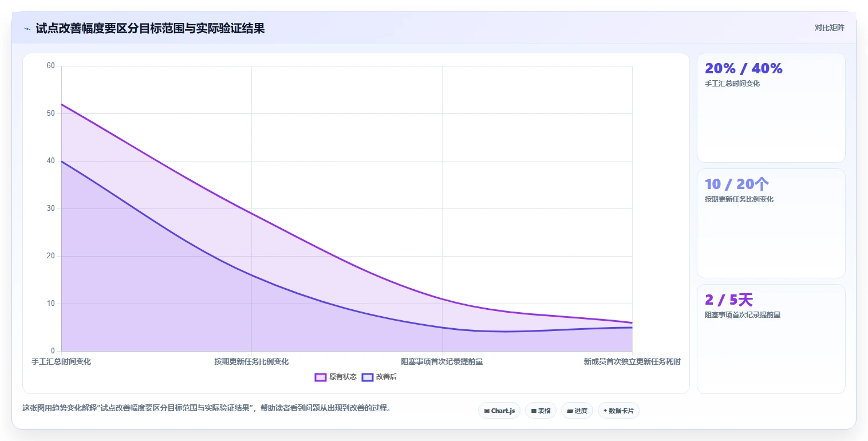
Task: Click the 改善后 legend label
Action: 386,377
